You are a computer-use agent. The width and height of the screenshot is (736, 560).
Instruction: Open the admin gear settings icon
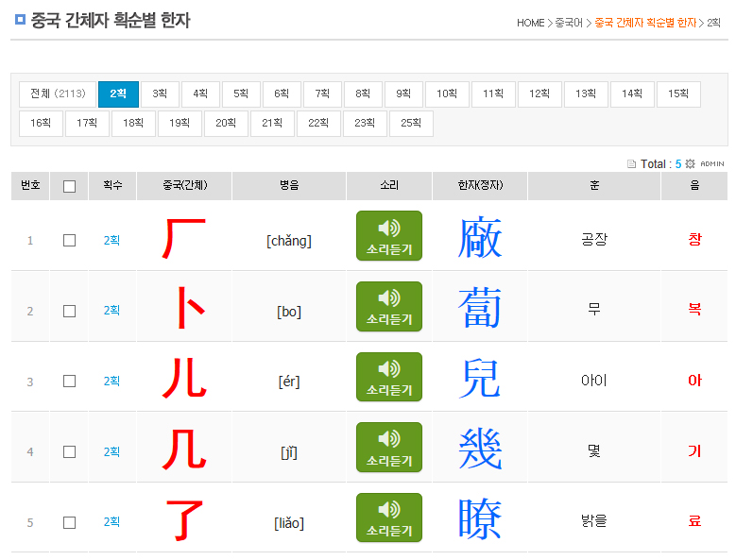pyautogui.click(x=690, y=163)
